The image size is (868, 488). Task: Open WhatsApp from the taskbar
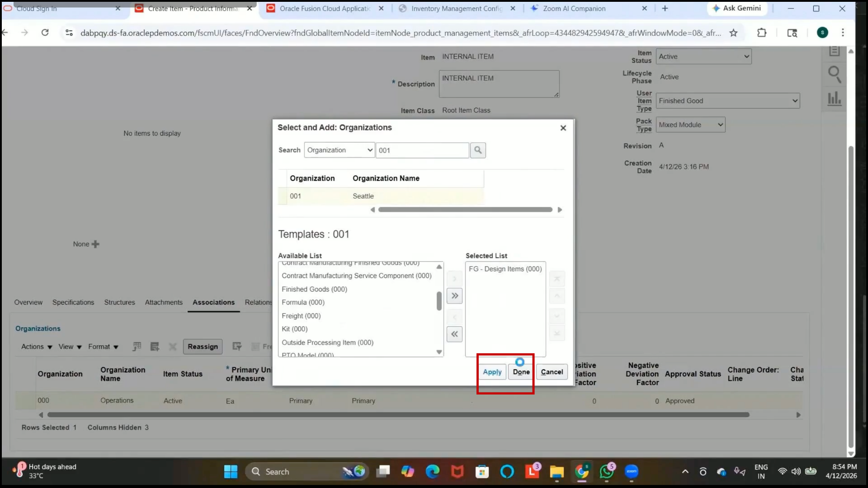606,472
